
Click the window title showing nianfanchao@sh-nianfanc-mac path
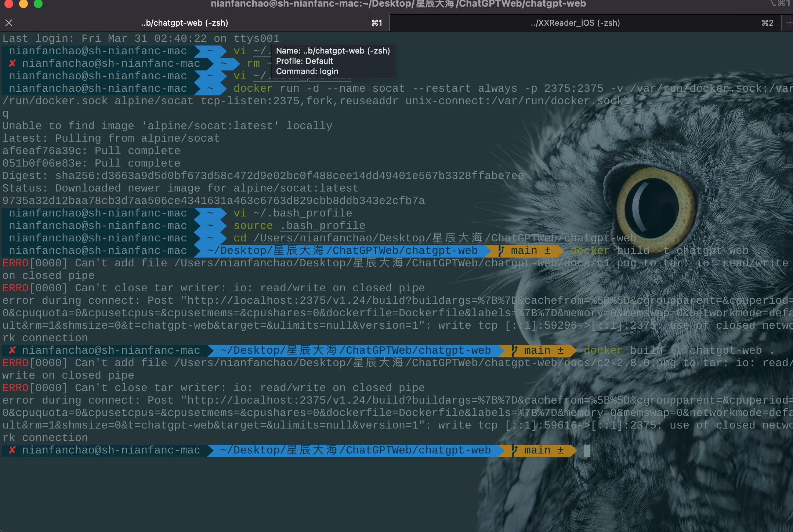(x=398, y=4)
